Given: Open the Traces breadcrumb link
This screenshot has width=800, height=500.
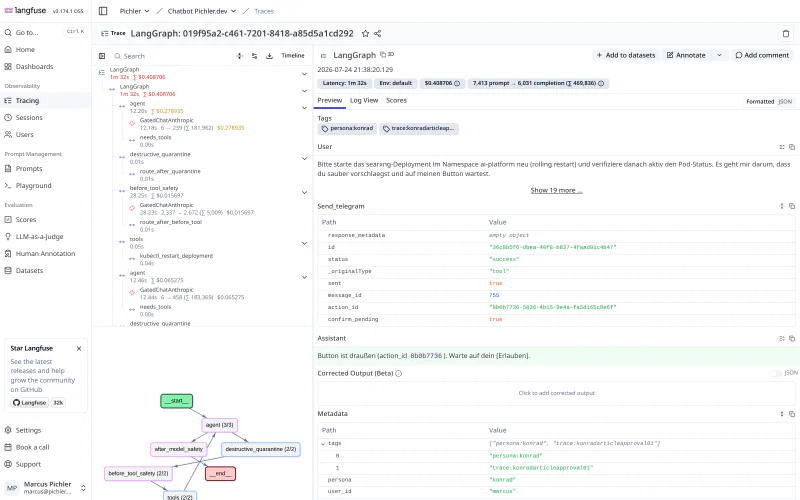Looking at the screenshot, I should [264, 11].
